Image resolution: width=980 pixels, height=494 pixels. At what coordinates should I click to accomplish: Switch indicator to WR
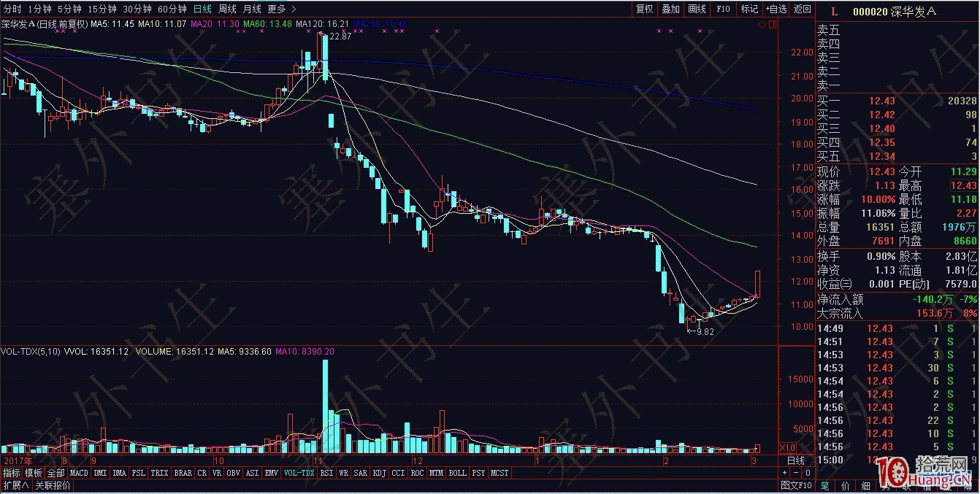point(344,473)
